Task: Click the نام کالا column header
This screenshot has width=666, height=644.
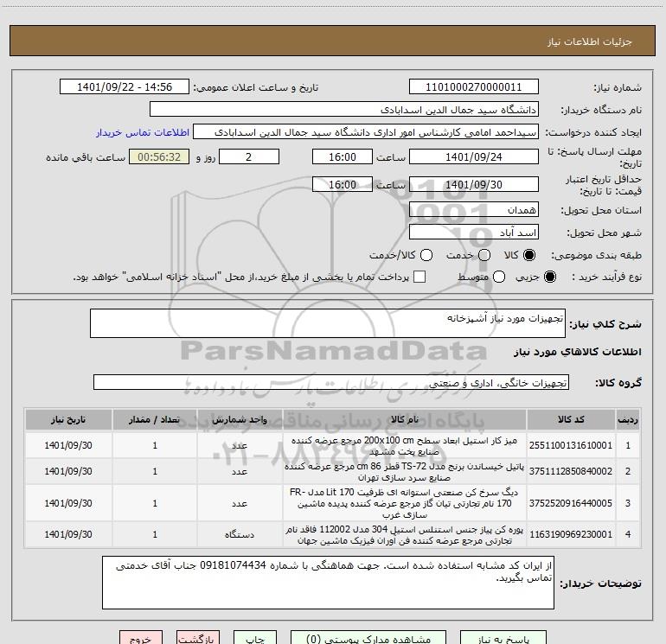Action: click(405, 419)
